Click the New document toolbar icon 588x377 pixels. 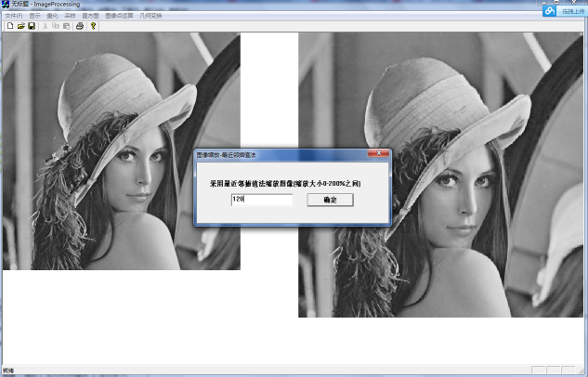[10, 26]
